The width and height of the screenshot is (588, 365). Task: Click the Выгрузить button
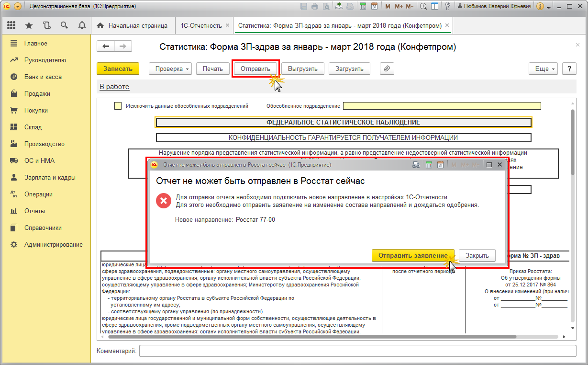(303, 68)
